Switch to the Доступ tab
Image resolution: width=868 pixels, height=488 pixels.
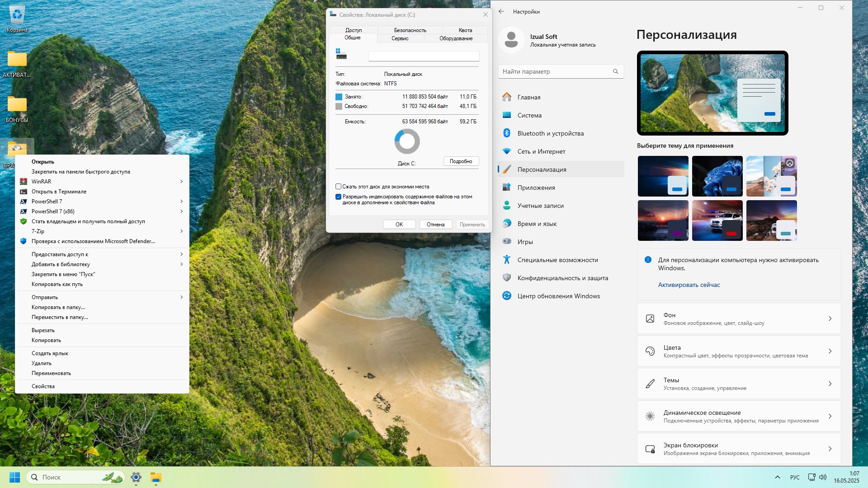coord(354,30)
